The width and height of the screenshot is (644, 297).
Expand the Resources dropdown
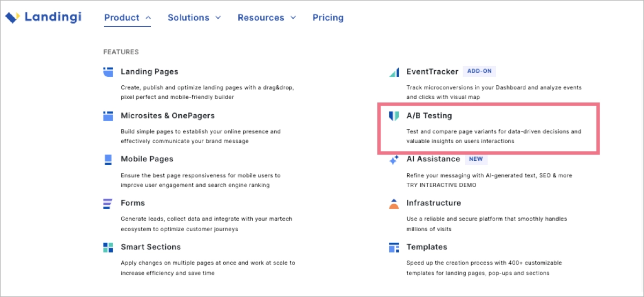[267, 18]
